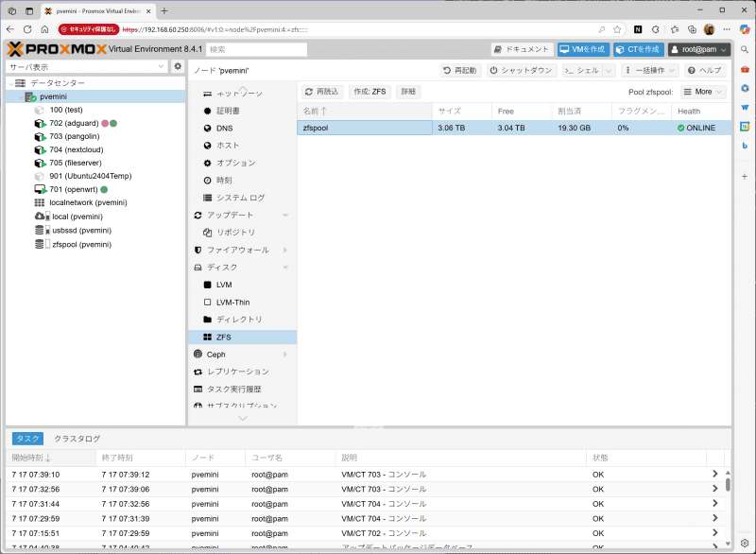Select the タスク tab
Image resolution: width=756 pixels, height=554 pixels.
point(27,438)
